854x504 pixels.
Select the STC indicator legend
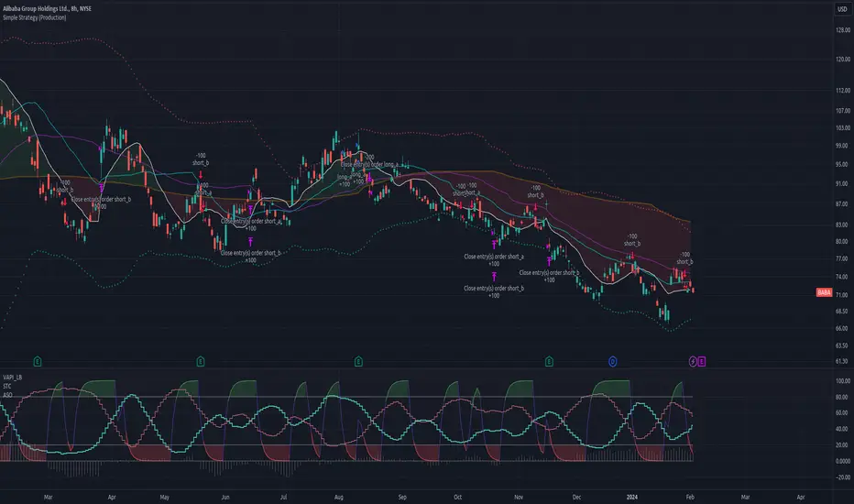pos(7,386)
